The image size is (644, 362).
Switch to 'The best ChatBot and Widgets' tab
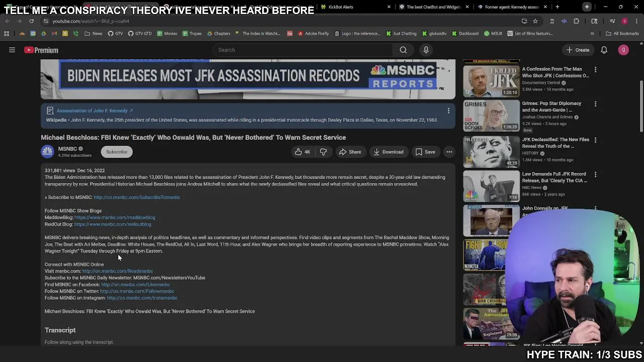coord(433,7)
